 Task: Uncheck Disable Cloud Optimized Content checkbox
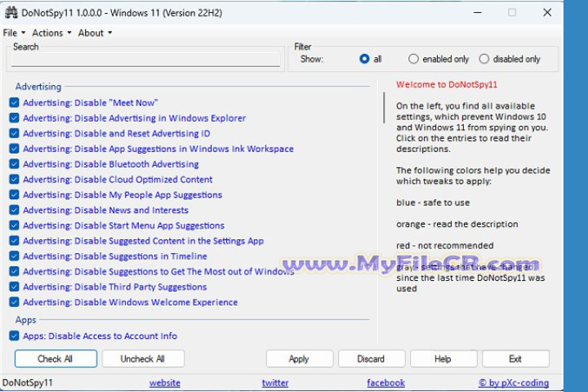14,180
